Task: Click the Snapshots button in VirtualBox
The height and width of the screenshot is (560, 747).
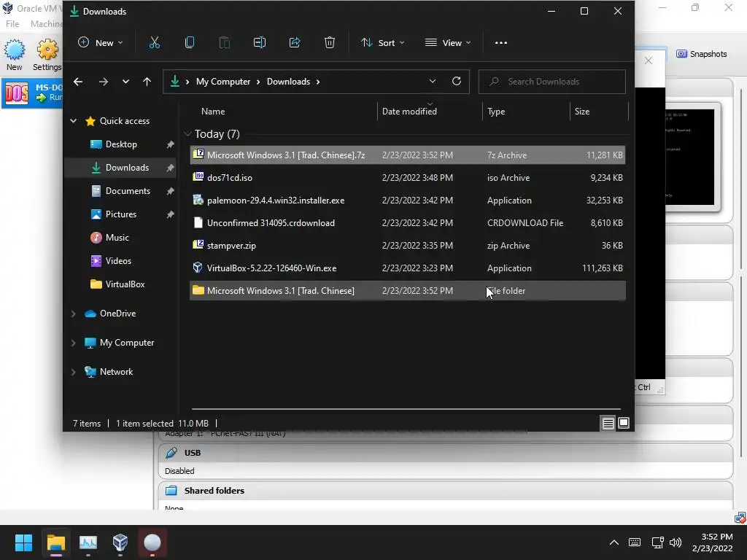Action: coord(702,54)
